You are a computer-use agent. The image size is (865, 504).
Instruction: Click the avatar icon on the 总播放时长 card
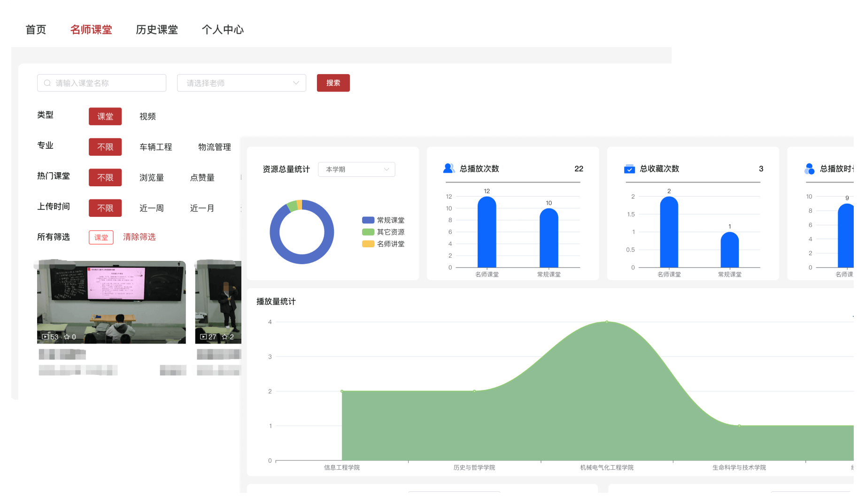[x=809, y=168]
